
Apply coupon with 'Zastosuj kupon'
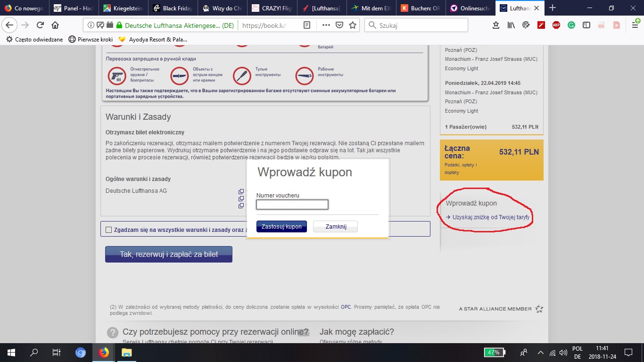(x=282, y=227)
